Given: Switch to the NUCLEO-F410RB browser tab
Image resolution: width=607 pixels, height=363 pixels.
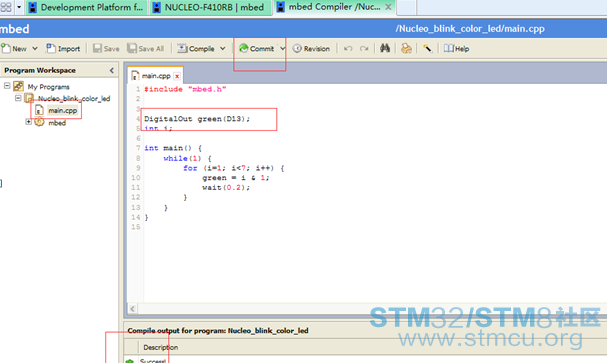Looking at the screenshot, I should [x=209, y=7].
